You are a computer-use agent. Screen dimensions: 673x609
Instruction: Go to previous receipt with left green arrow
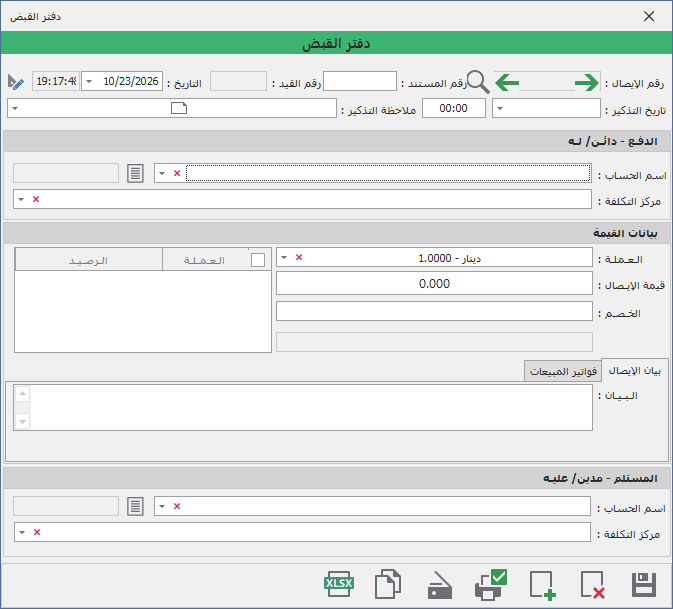point(507,82)
